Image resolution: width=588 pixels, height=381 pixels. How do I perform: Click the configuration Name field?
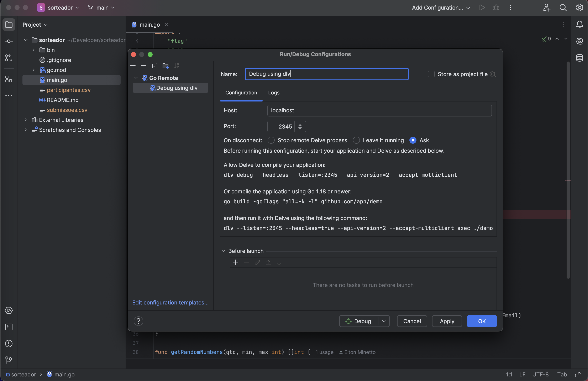326,74
